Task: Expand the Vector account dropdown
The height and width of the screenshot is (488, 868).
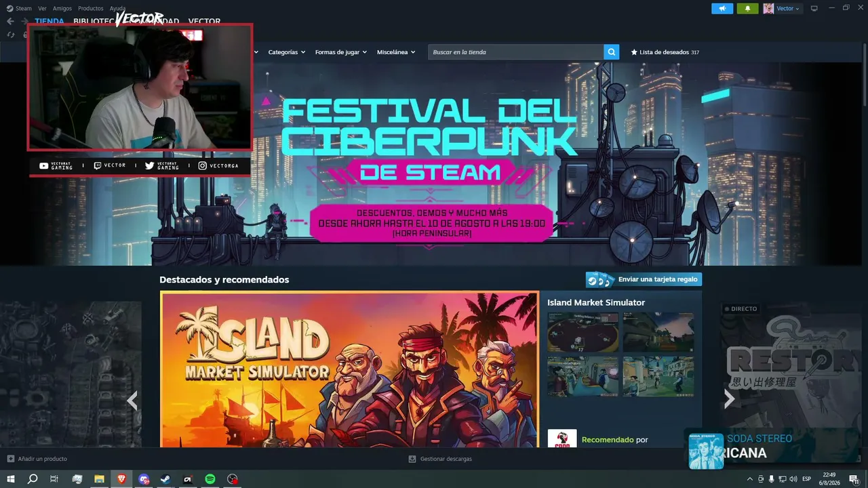Action: [788, 8]
